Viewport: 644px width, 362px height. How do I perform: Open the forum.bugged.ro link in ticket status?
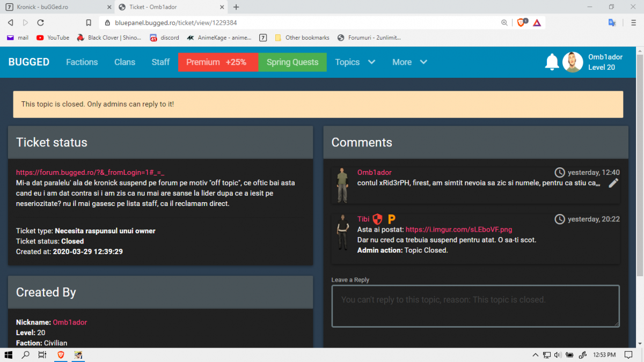tap(90, 173)
